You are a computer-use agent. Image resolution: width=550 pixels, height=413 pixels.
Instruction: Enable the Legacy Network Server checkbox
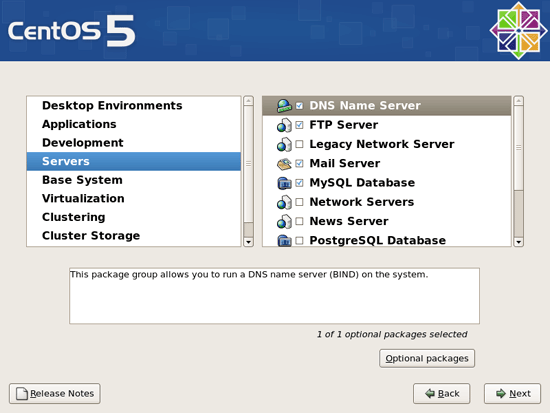tap(299, 144)
